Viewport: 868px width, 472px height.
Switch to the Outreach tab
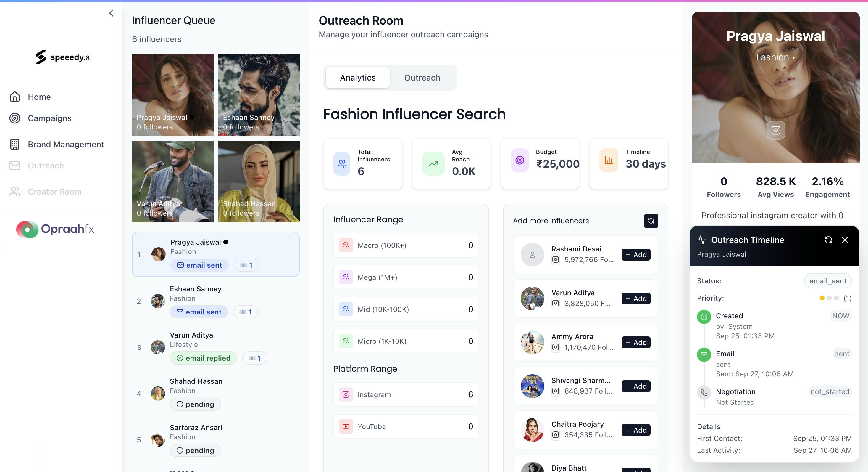[422, 78]
